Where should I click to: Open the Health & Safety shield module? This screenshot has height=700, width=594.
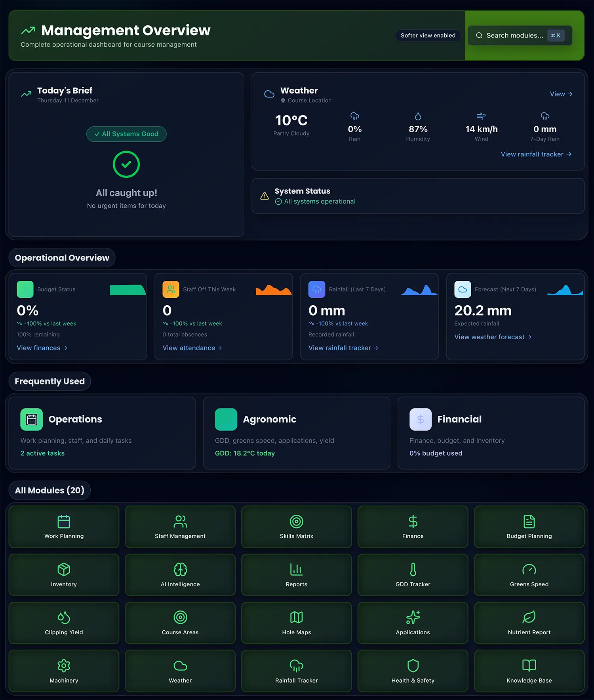tap(413, 671)
